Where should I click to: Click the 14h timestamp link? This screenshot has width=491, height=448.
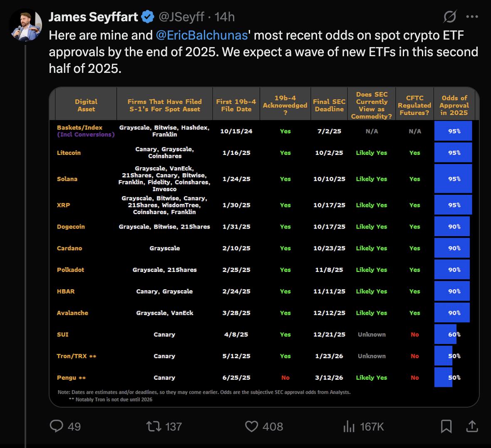225,17
